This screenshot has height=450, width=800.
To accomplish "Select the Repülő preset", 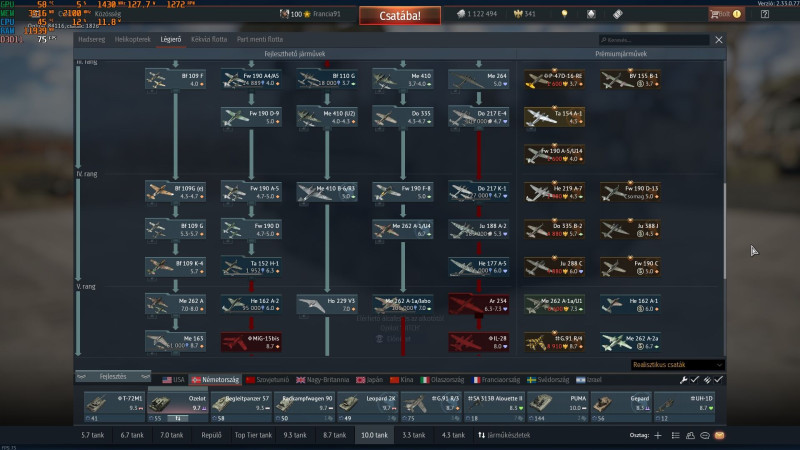I will 211,435.
